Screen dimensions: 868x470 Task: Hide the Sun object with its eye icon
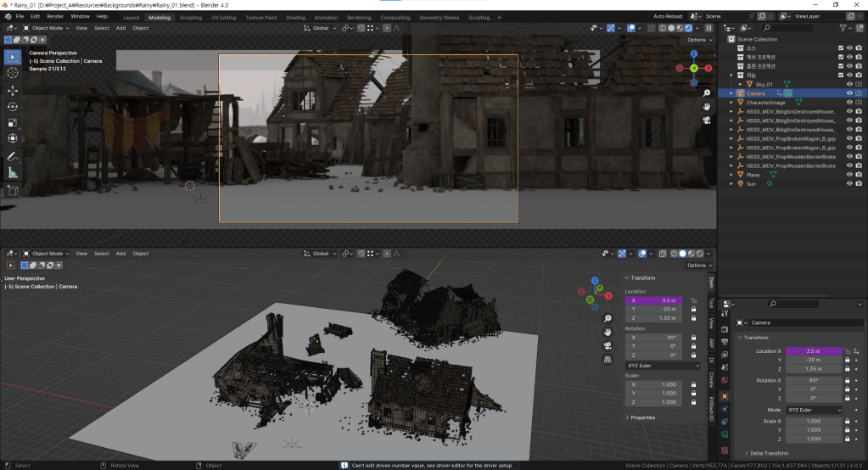(849, 183)
